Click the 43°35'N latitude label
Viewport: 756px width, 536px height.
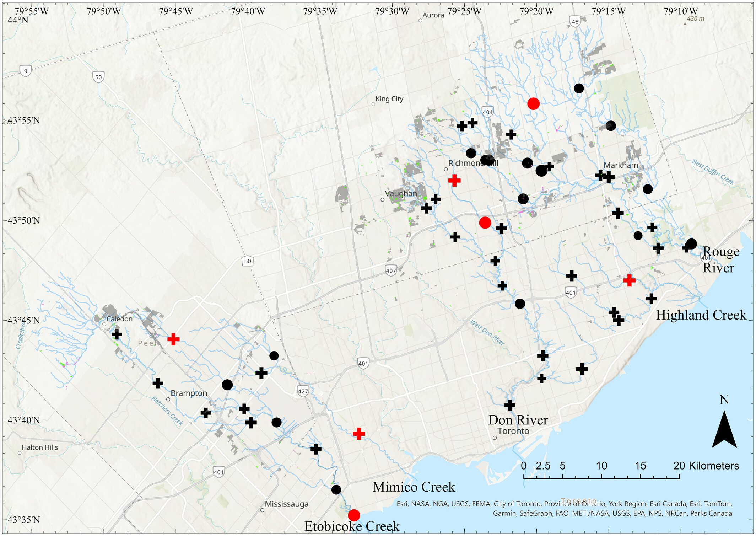tap(23, 520)
